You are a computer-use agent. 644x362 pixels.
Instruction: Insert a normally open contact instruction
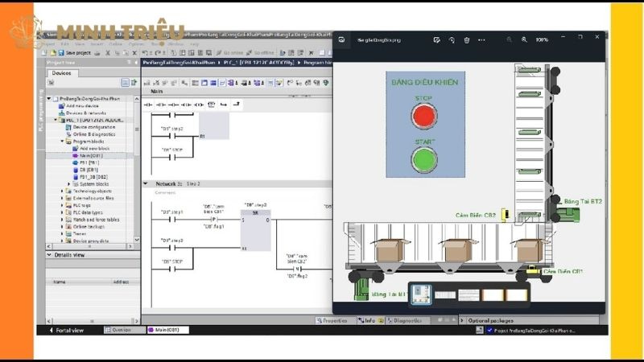(147, 104)
